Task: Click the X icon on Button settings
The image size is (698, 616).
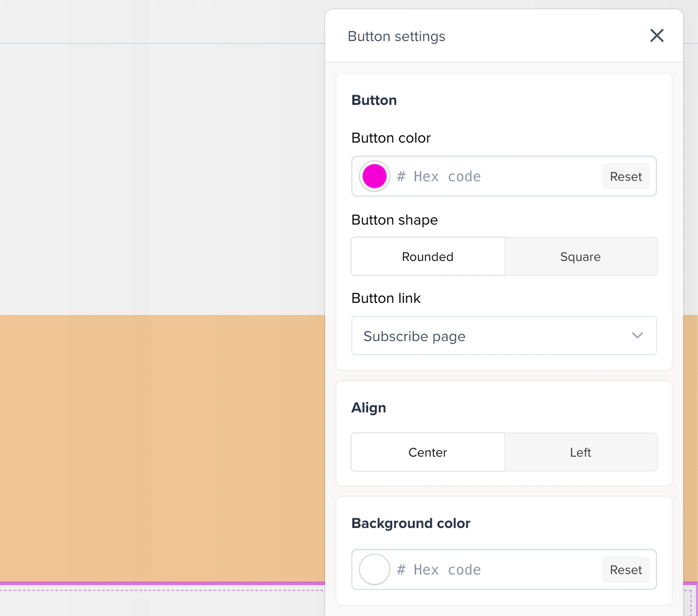Action: [657, 35]
